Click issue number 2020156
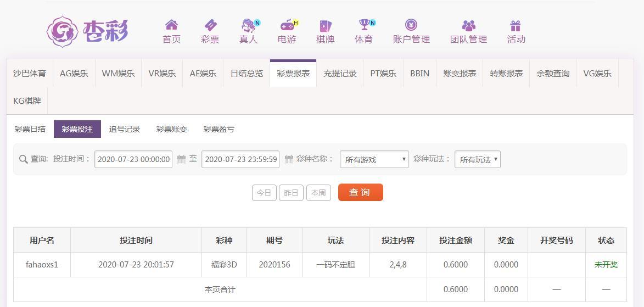The image size is (644, 307). click(275, 265)
